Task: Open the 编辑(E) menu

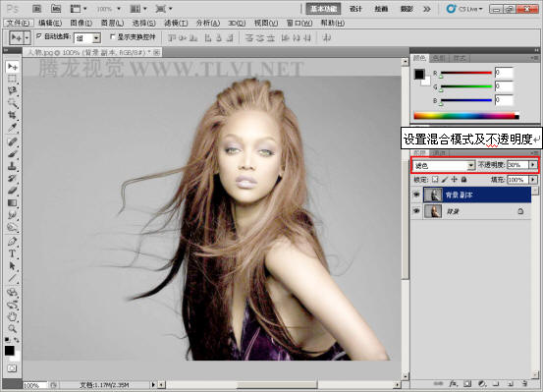Action: pos(50,23)
